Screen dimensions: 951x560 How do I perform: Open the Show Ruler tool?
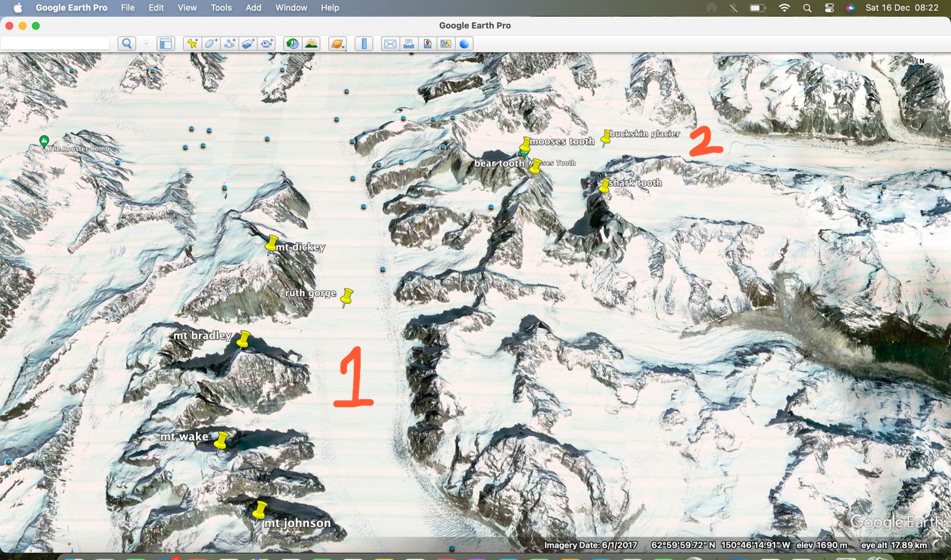tap(364, 43)
